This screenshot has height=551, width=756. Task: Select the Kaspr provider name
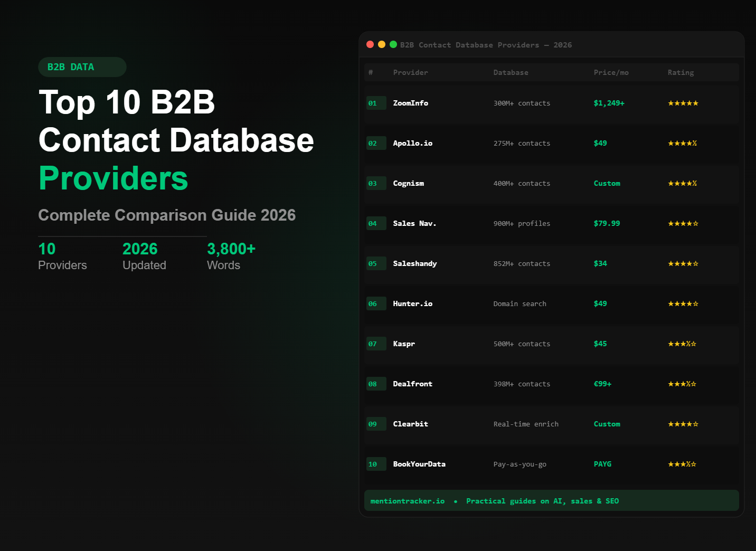coord(404,344)
